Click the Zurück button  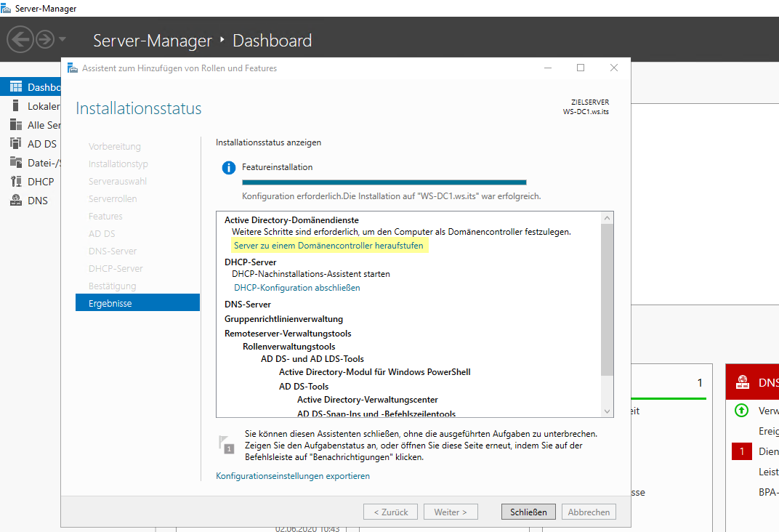click(x=390, y=512)
